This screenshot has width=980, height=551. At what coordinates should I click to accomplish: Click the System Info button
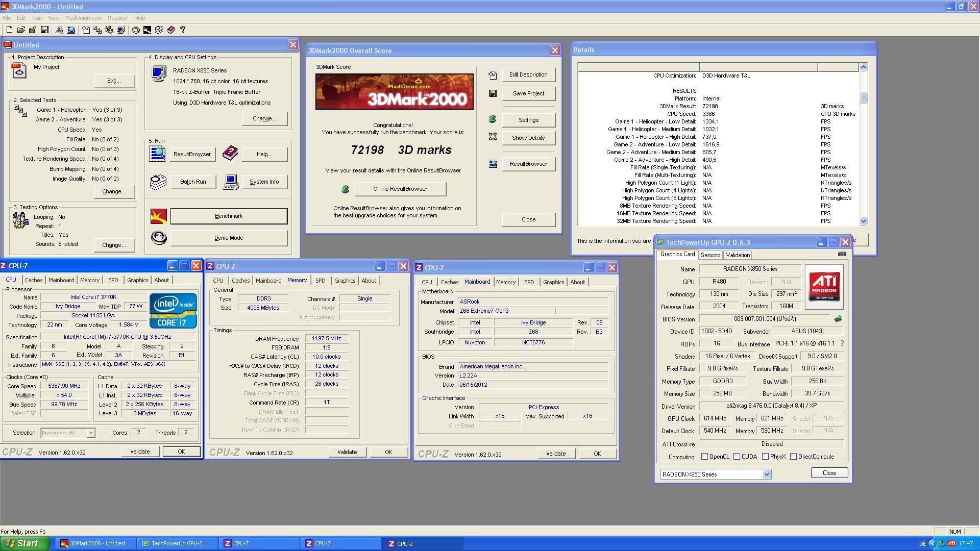pyautogui.click(x=264, y=182)
